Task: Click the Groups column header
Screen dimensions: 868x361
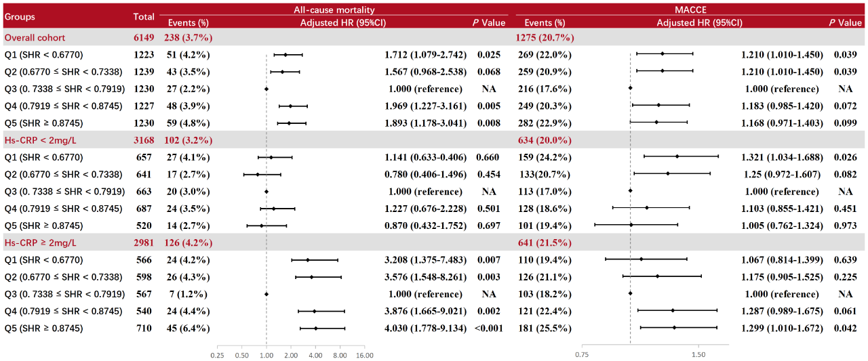Action: [x=19, y=16]
